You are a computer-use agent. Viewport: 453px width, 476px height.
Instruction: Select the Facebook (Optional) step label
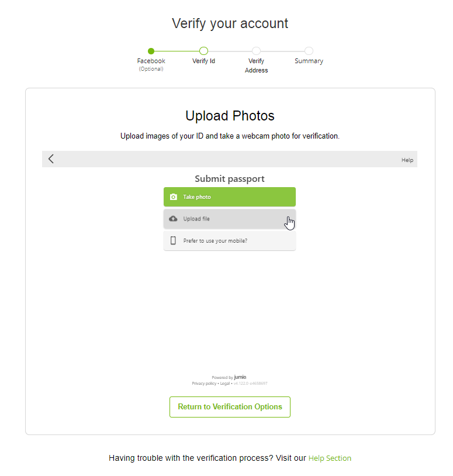coord(151,64)
